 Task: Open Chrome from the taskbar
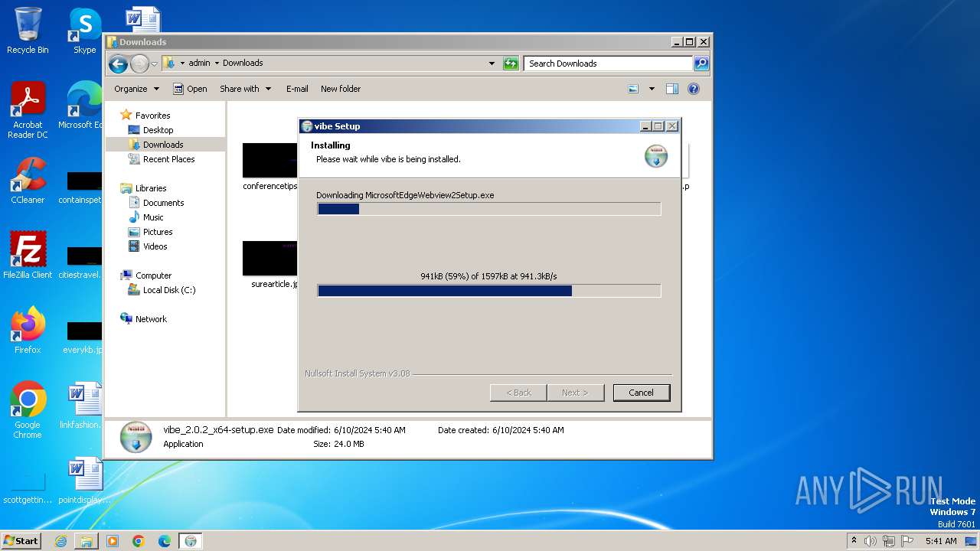(139, 541)
